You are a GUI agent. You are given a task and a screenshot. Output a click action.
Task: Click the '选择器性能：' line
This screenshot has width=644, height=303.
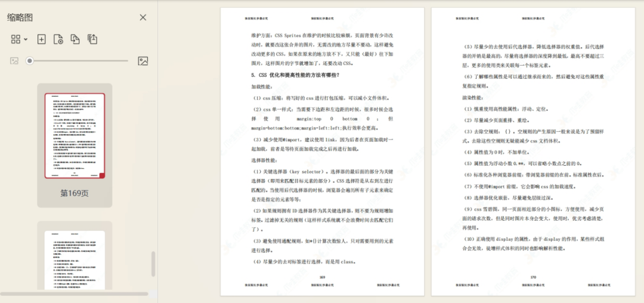264,160
